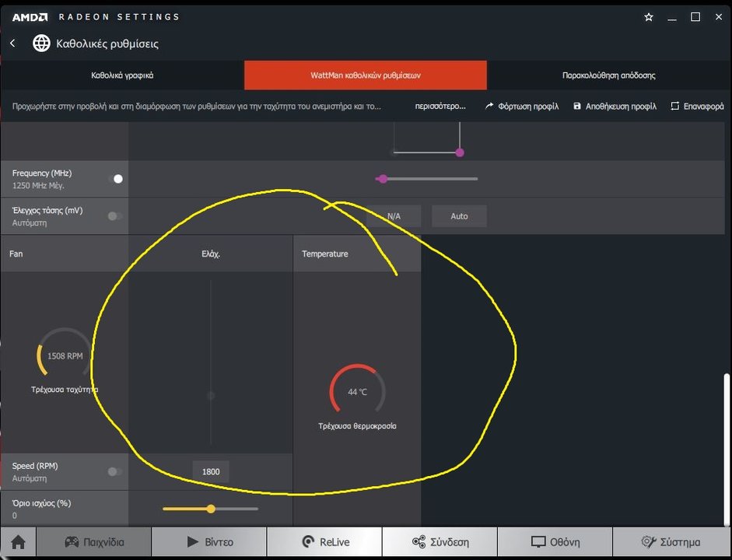Click the Όριο ισχύος (%) label

[x=41, y=503]
